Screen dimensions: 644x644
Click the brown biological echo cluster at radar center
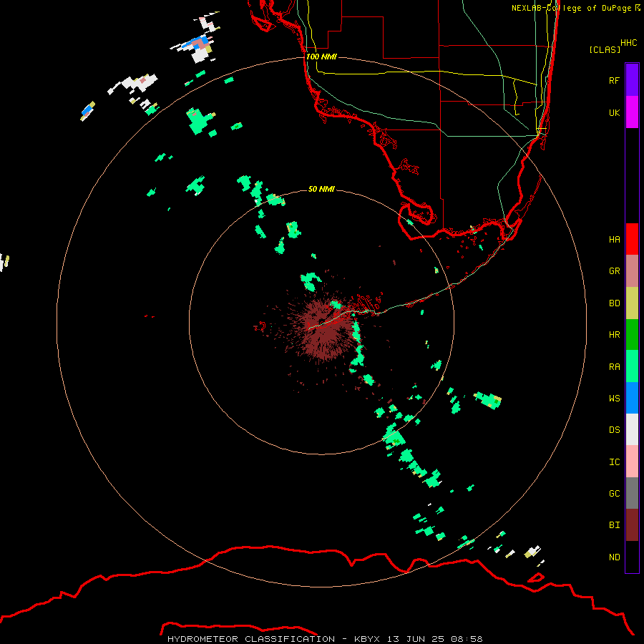coord(324,331)
